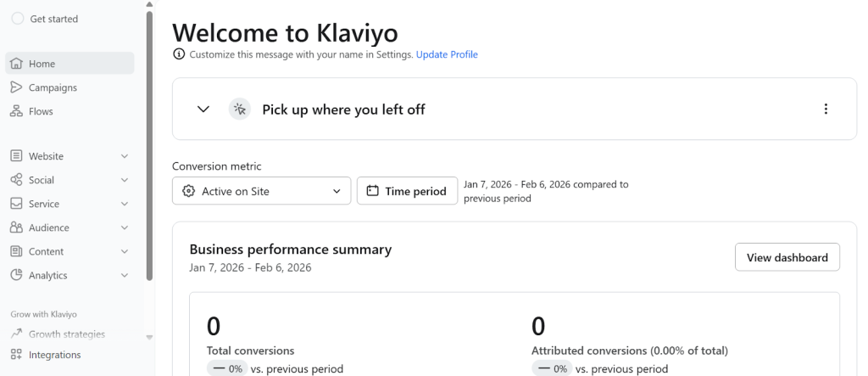Click the sidebar vertical scrollbar
This screenshot has width=868, height=376.
pyautogui.click(x=149, y=144)
